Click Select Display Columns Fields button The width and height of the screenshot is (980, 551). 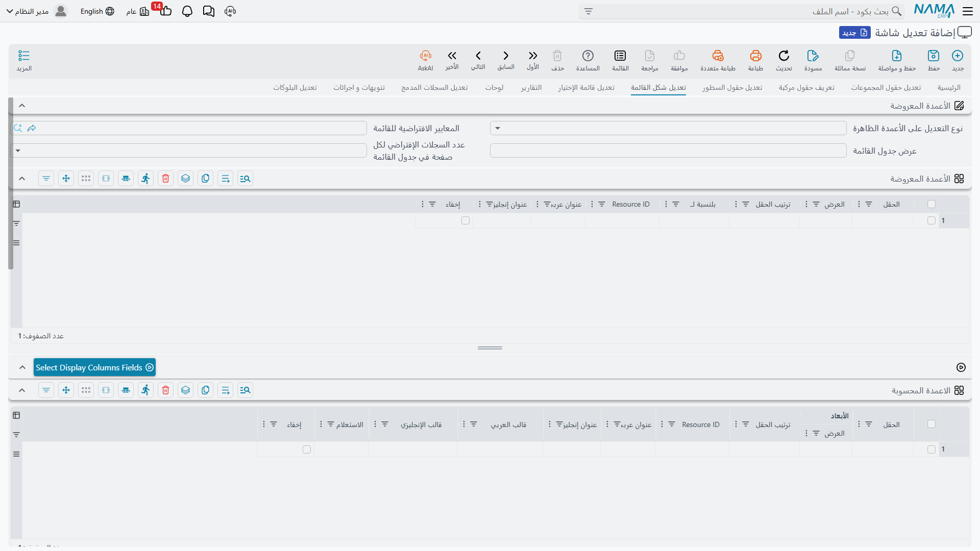tap(94, 367)
